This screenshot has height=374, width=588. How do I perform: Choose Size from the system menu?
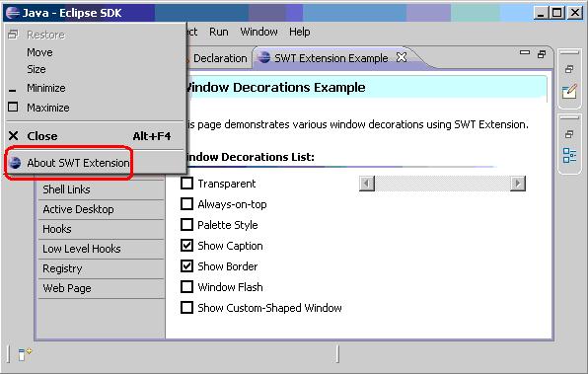coord(96,69)
